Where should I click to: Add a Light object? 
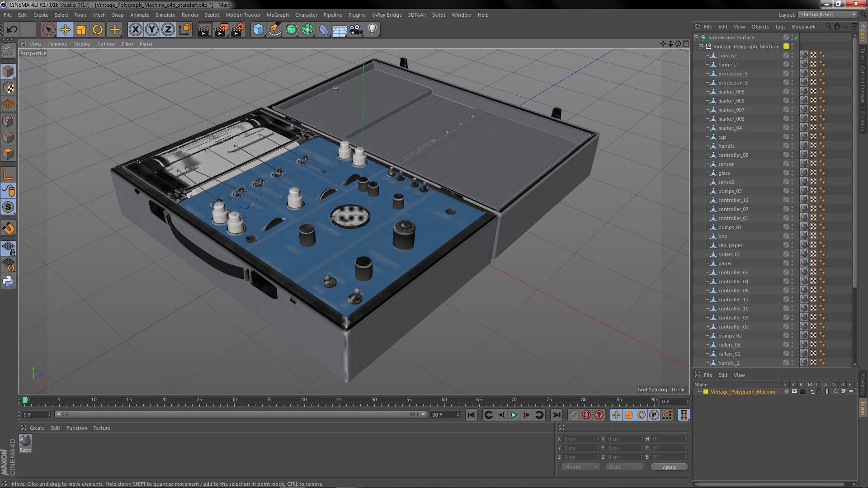pos(373,30)
